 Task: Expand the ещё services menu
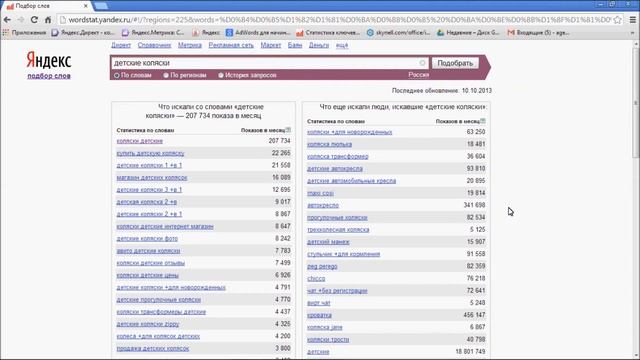pos(342,45)
